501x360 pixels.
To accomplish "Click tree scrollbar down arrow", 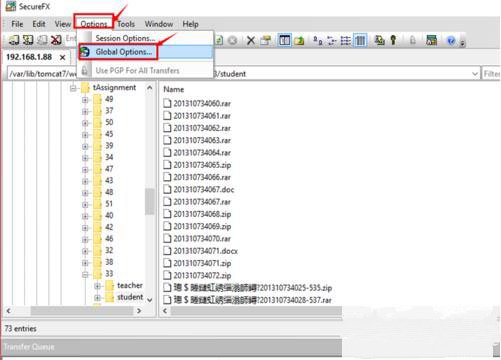I will (x=150, y=300).
